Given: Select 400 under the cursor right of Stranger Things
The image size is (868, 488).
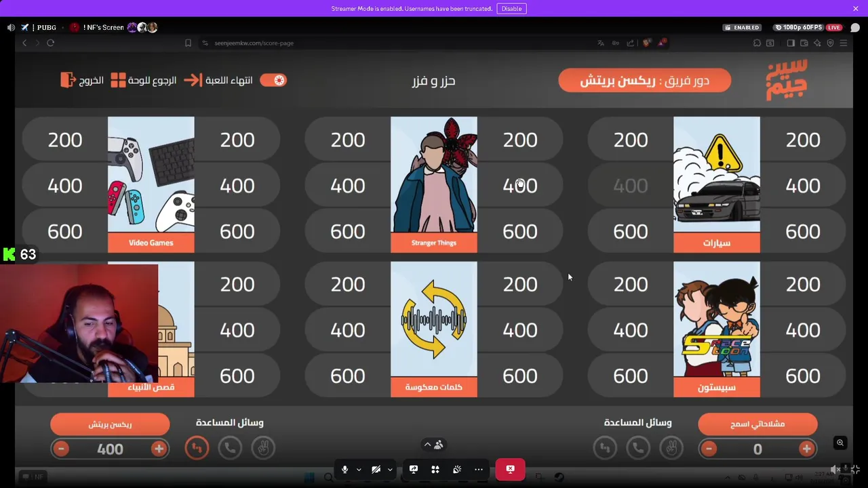Looking at the screenshot, I should 520,186.
